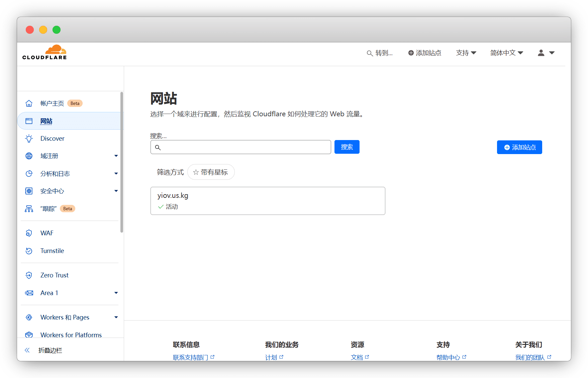The width and height of the screenshot is (588, 378).
Task: Expand Workers and Pages submenu
Action: tap(116, 318)
